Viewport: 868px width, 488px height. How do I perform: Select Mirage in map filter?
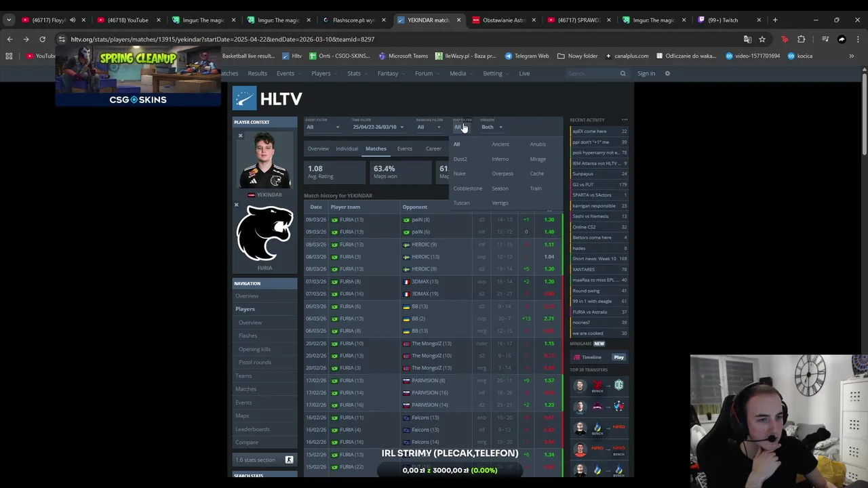538,159
